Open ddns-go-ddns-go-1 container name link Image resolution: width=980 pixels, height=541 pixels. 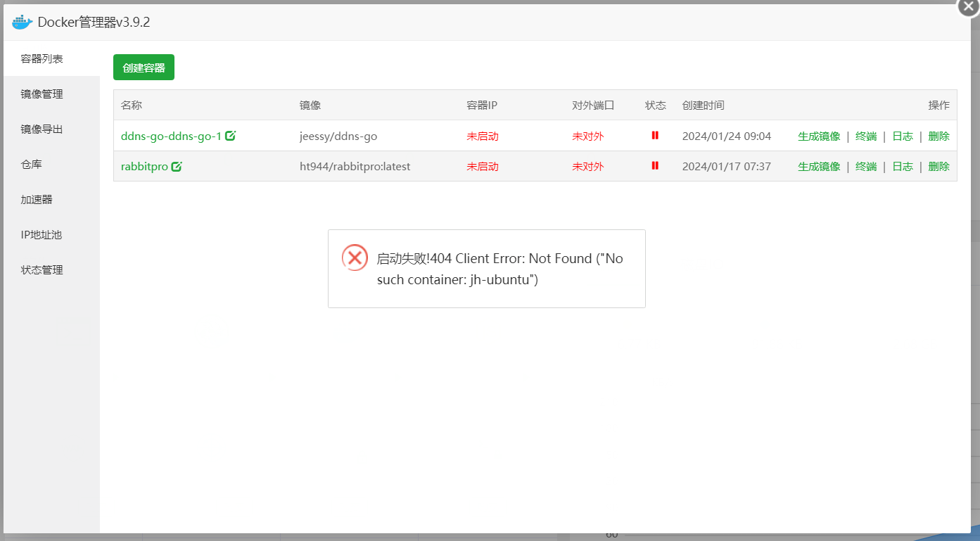click(x=171, y=136)
